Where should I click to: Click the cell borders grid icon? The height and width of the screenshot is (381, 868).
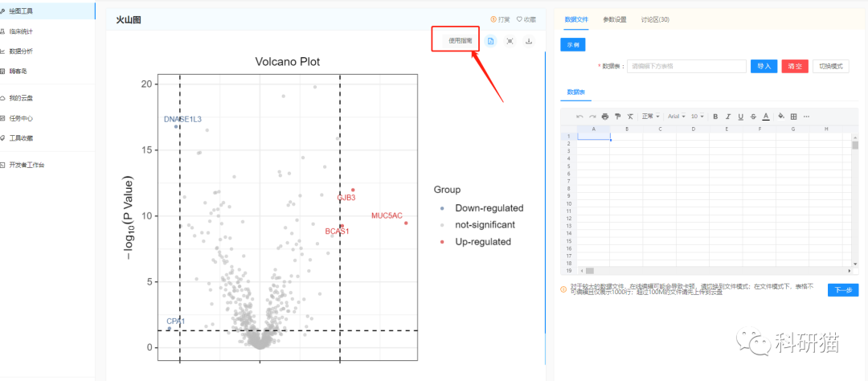[x=794, y=117]
